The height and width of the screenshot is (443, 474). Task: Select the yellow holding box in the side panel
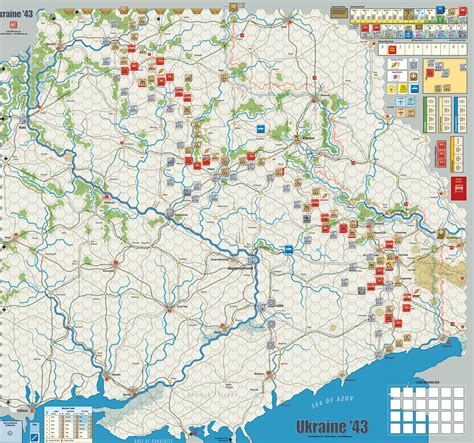445,76
